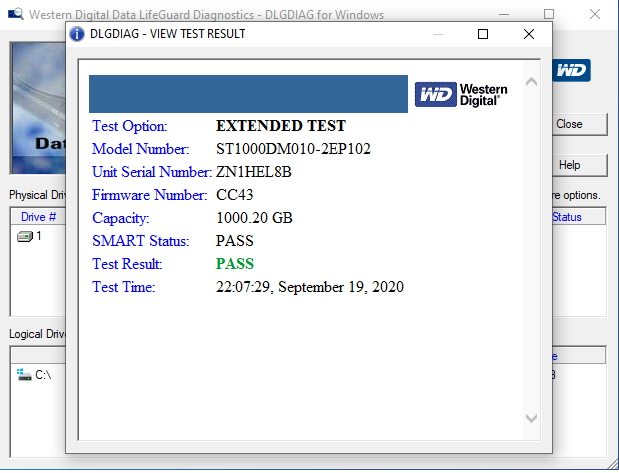Image resolution: width=619 pixels, height=473 pixels.
Task: Click the DLGDIAG app icon in title bar
Action: 15,14
